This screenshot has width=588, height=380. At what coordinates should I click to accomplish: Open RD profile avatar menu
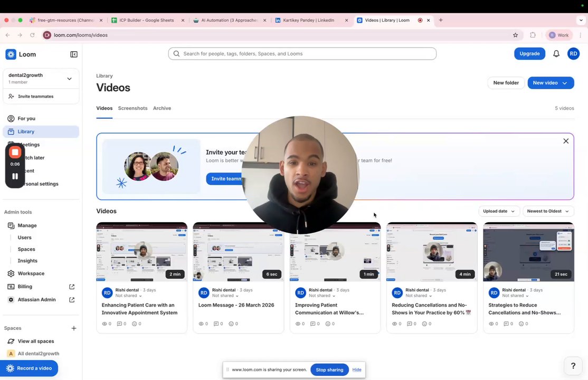tap(573, 54)
